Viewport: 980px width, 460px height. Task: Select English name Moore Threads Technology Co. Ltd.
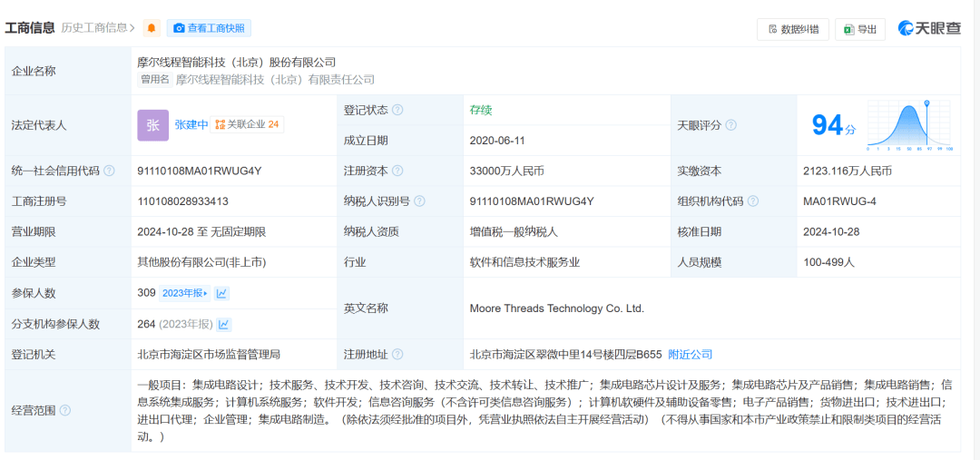557,308
